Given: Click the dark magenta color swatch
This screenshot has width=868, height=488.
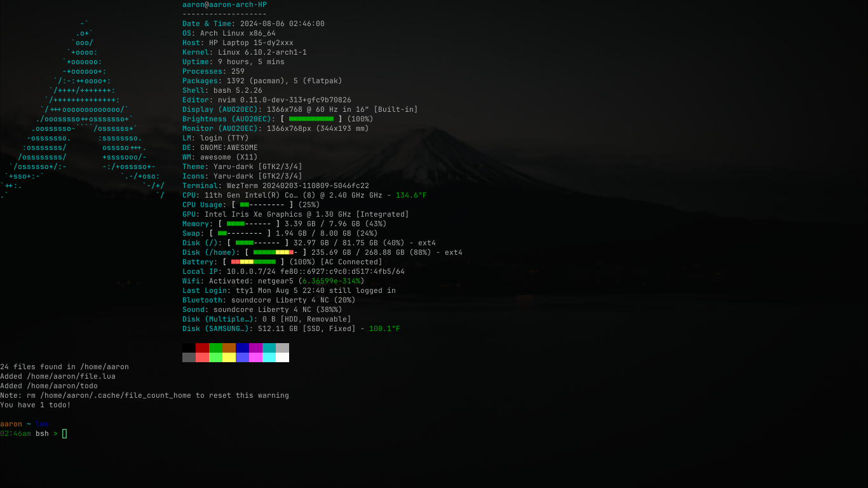Looking at the screenshot, I should click(255, 348).
